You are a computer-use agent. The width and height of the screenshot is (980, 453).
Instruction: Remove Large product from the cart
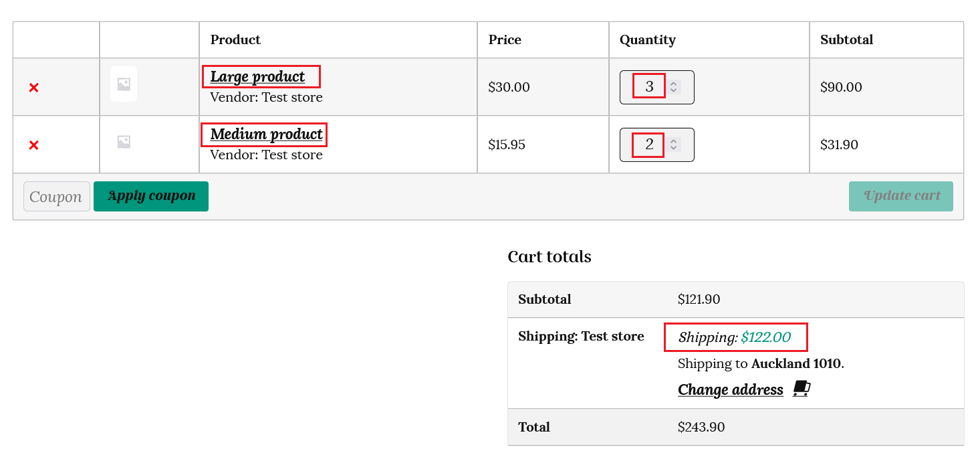33,88
